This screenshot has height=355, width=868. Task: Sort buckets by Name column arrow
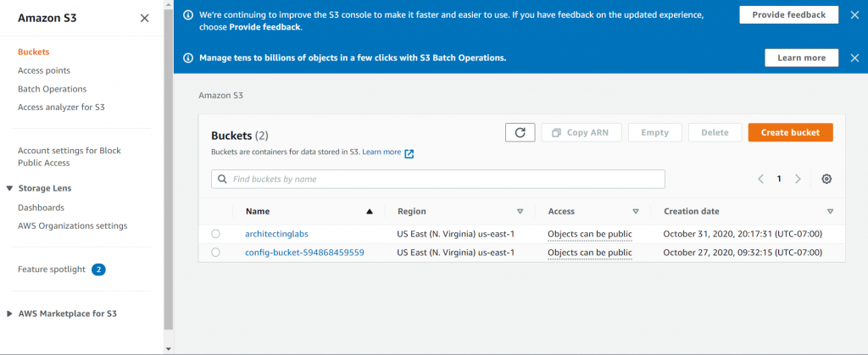[370, 211]
